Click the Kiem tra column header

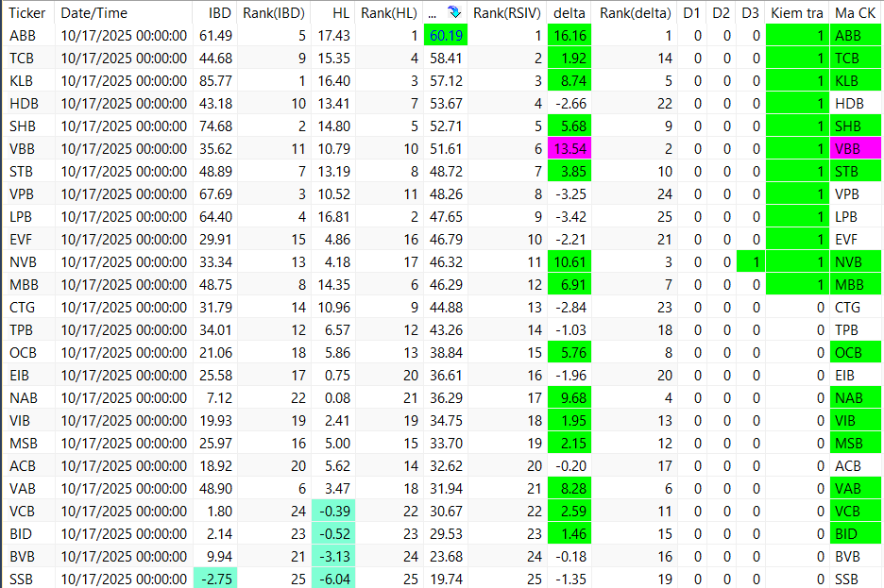[x=796, y=12]
